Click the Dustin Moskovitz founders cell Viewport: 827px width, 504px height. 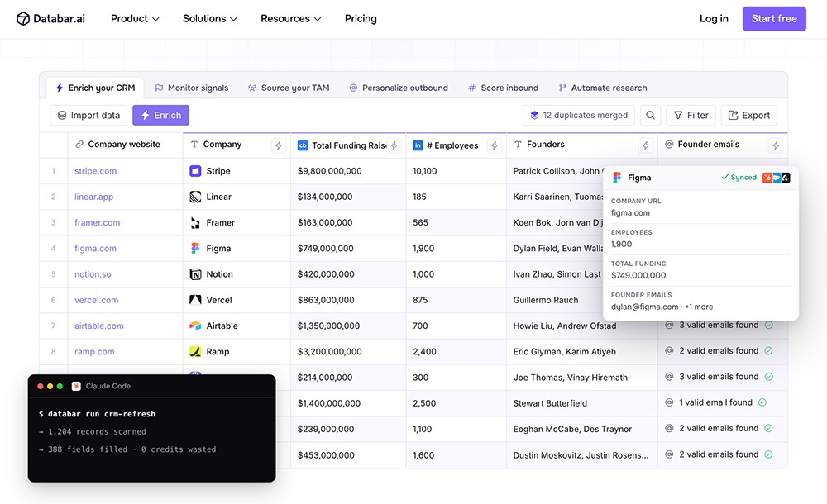point(581,455)
